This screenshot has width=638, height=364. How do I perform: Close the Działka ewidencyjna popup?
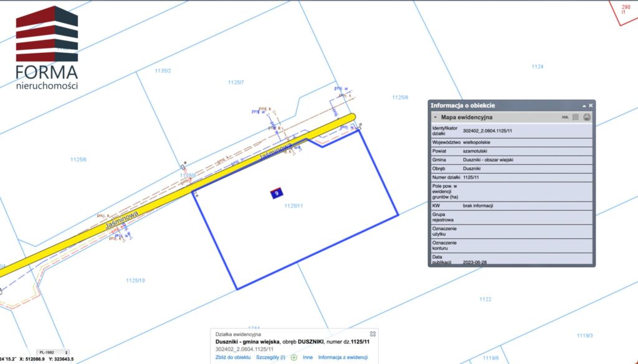373,334
